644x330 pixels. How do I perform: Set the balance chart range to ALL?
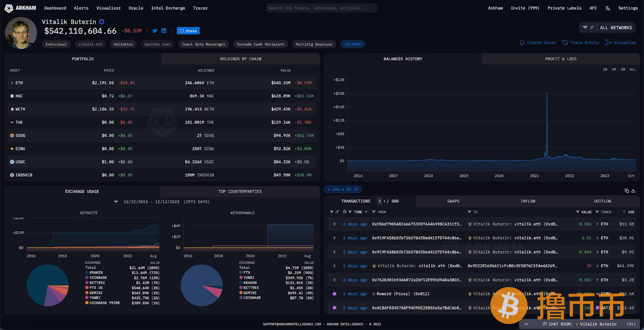633,70
